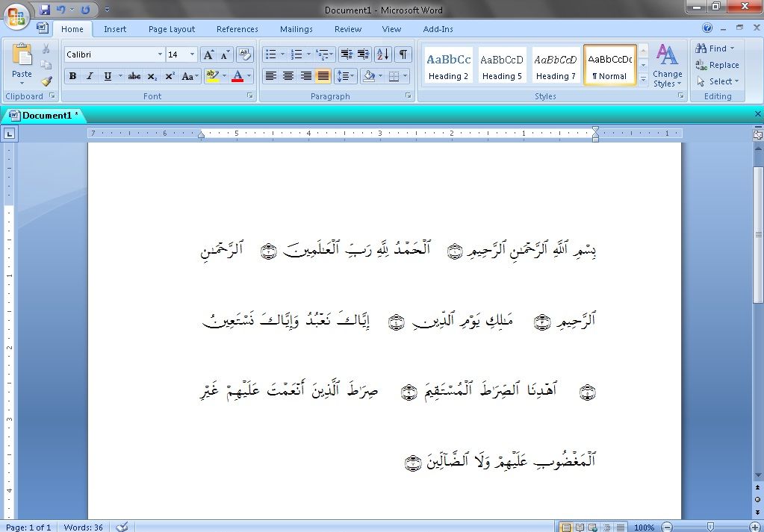This screenshot has width=764, height=532.
Task: Open the References ribbon tab
Action: tap(237, 29)
